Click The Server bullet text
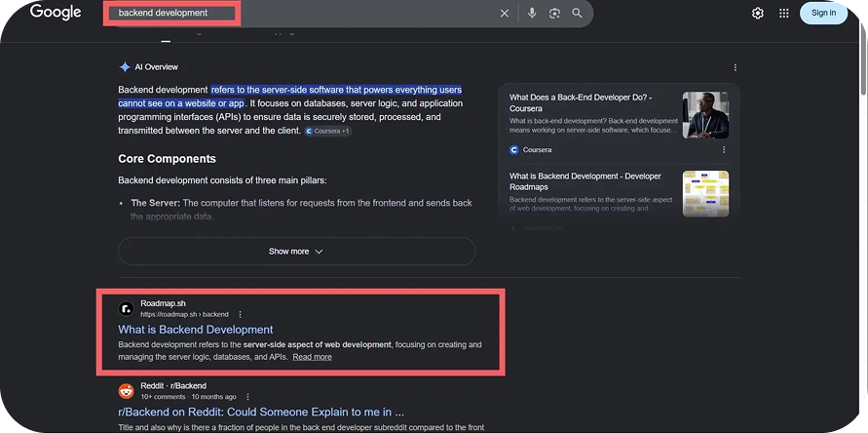Screen dimensions: 868x433 [302, 210]
